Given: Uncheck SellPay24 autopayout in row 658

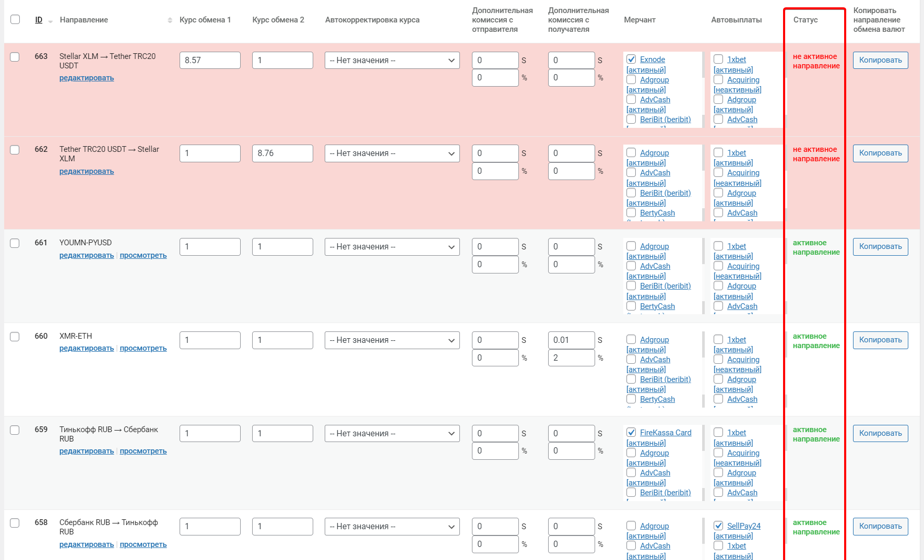Looking at the screenshot, I should click(x=718, y=526).
